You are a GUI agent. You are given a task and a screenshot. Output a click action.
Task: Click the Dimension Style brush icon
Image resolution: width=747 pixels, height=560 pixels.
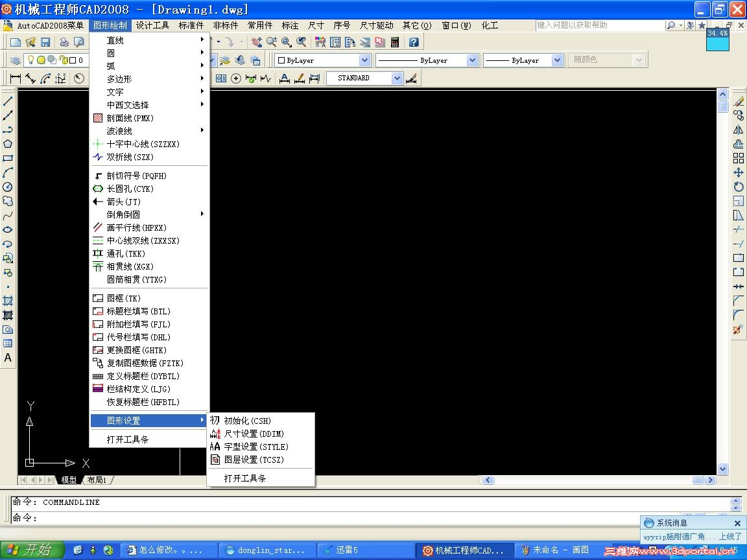[x=411, y=78]
